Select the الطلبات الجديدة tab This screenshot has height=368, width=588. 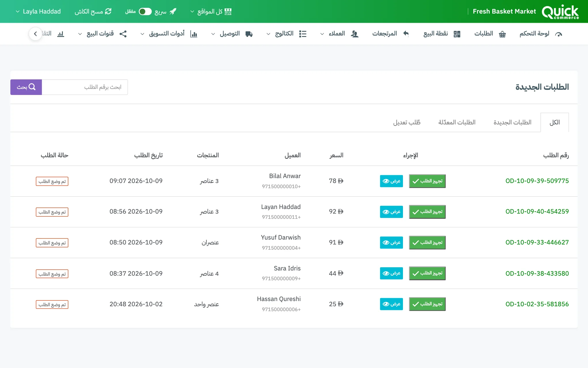(512, 122)
